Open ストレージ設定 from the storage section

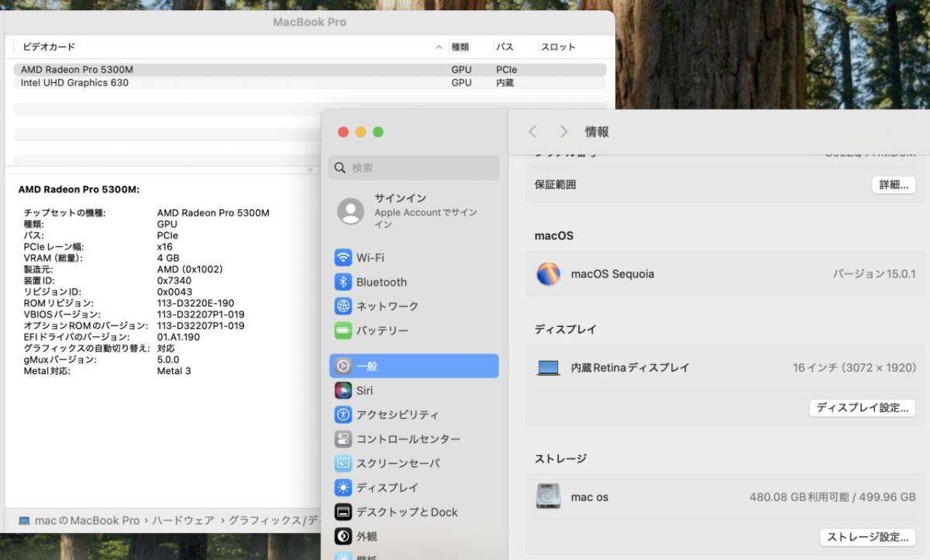point(866,537)
